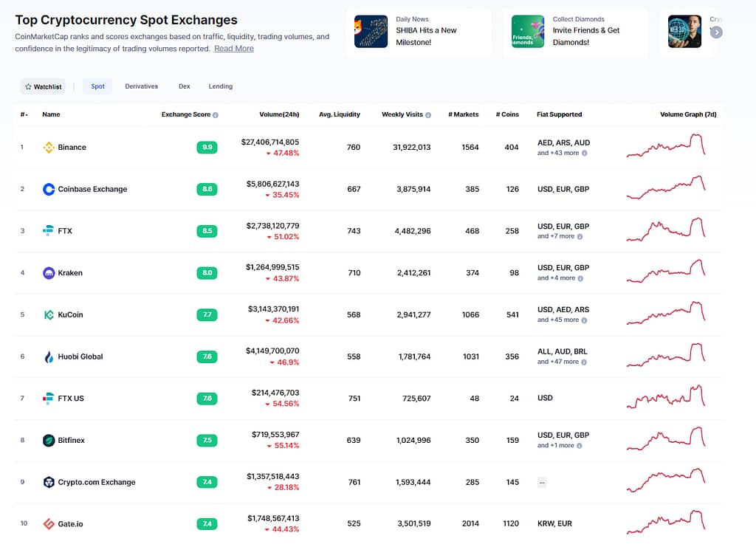Sort by the rank # column header
Viewport: 756px width, 544px height.
coord(24,114)
